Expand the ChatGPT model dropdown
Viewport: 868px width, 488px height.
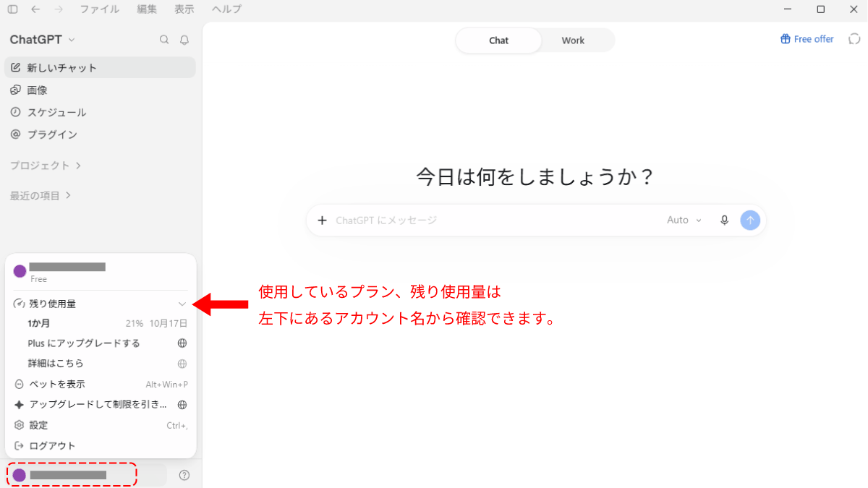42,40
